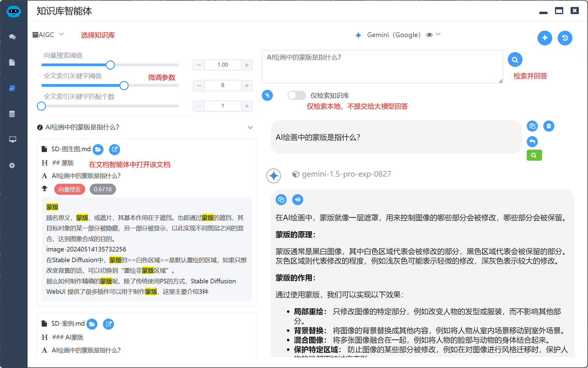Delete the user question message
The height and width of the screenshot is (368, 588).
click(x=549, y=126)
